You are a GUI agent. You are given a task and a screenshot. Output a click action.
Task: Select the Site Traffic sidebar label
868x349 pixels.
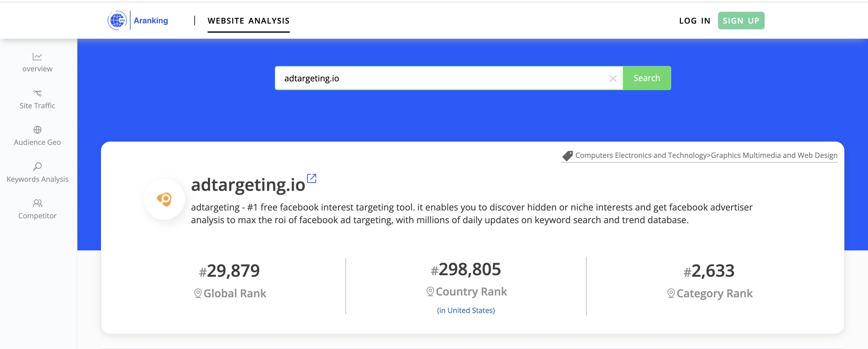(37, 106)
